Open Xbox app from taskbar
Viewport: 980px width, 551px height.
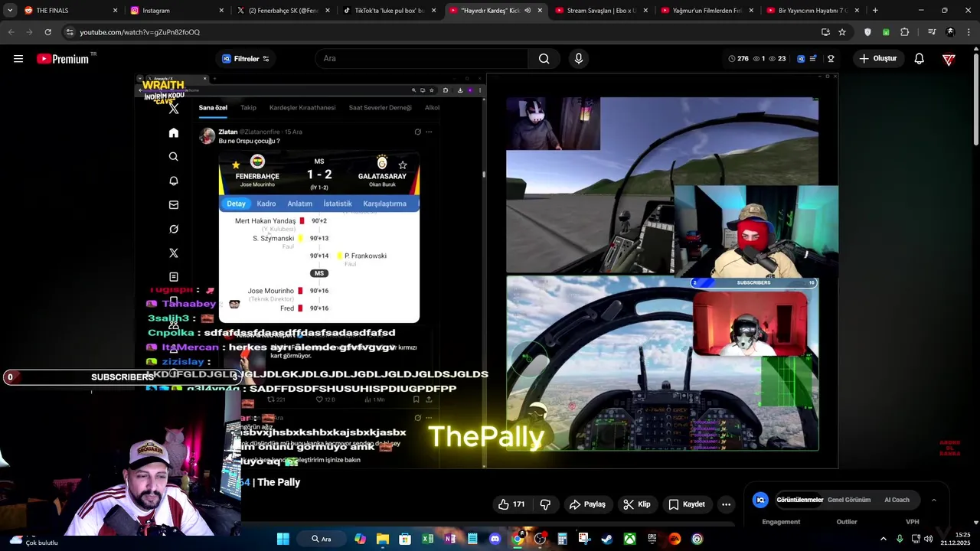(x=629, y=539)
